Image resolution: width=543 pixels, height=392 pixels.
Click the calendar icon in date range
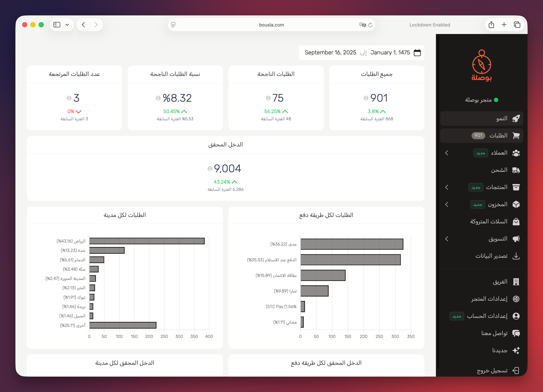(417, 53)
